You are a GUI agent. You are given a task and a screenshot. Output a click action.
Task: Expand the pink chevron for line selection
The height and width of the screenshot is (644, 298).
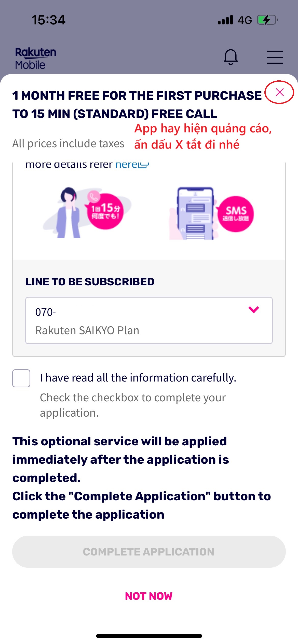point(254,310)
